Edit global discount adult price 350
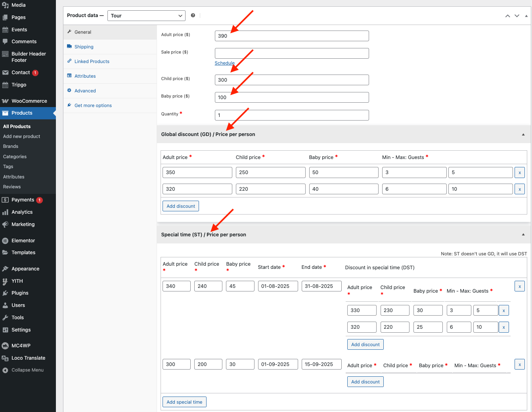 pos(197,172)
